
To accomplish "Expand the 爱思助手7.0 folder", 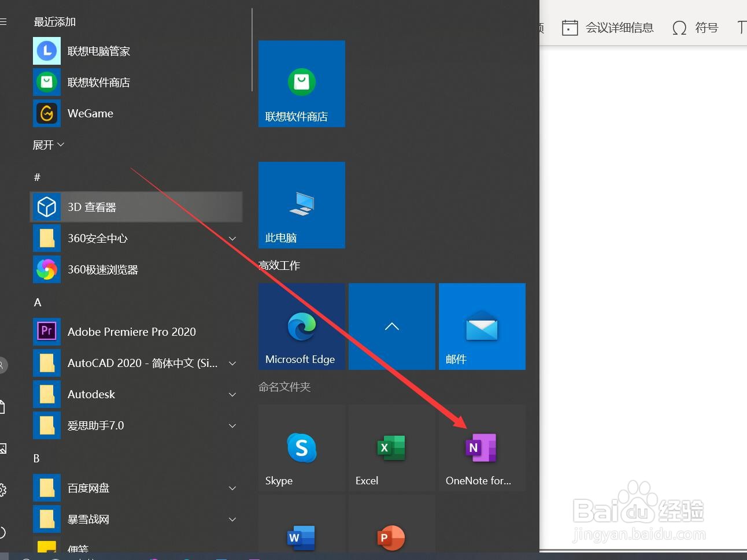I will (x=136, y=425).
